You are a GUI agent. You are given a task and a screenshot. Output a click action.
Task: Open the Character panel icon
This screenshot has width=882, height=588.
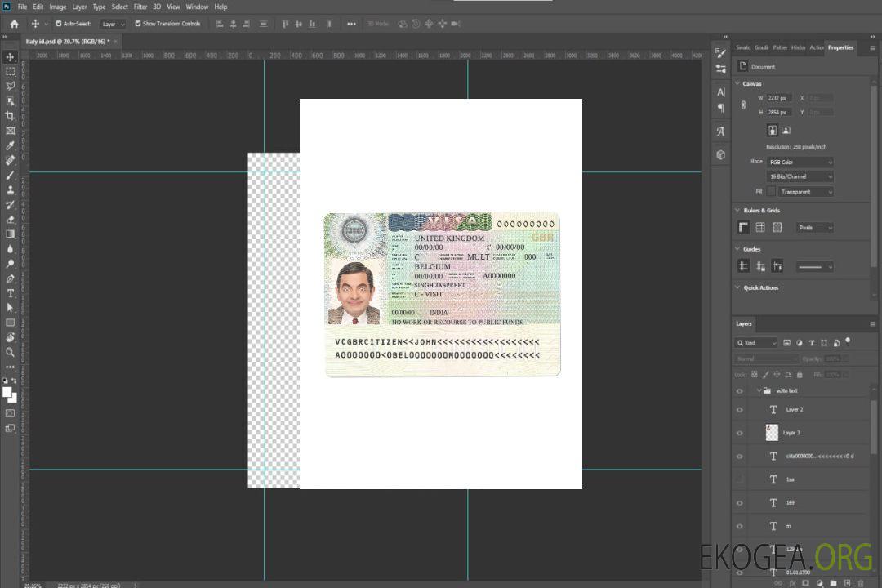click(x=721, y=92)
